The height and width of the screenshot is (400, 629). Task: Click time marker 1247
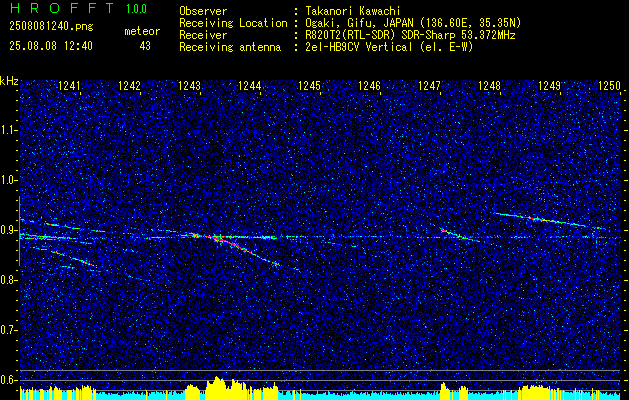pos(429,86)
